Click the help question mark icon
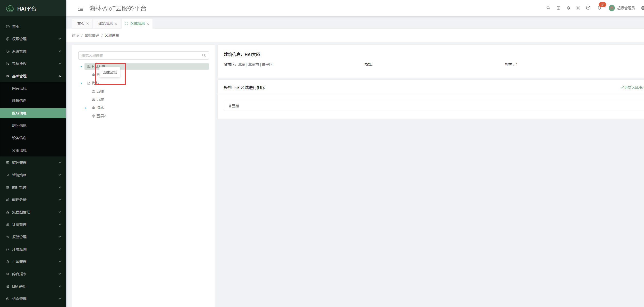This screenshot has height=307, width=644. (558, 8)
